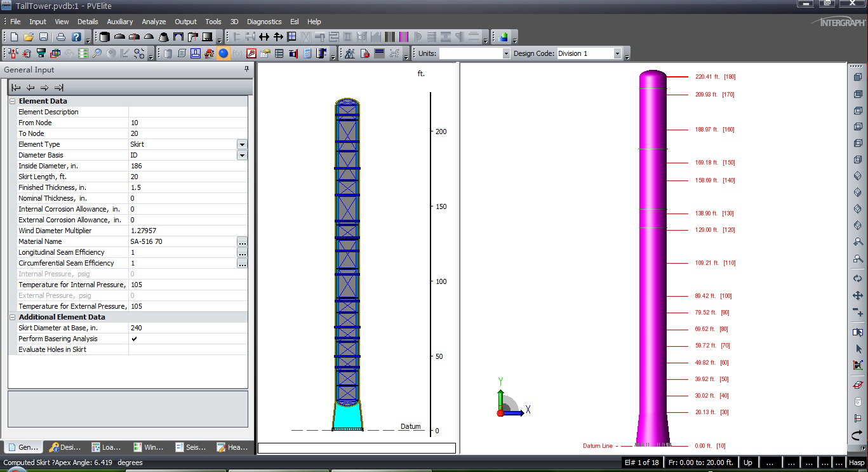The image size is (868, 472).
Task: Click the blue-green 3D blocks icon
Action: pos(504,37)
